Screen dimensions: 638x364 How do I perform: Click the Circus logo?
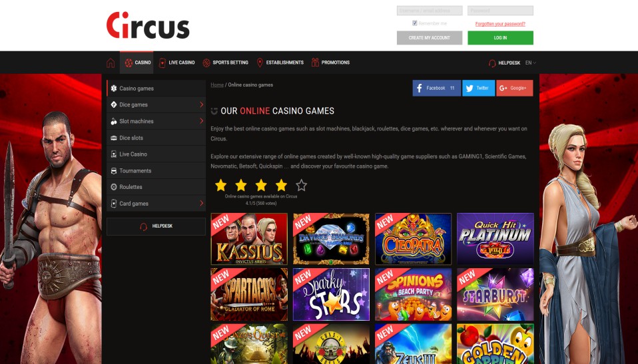(x=148, y=25)
